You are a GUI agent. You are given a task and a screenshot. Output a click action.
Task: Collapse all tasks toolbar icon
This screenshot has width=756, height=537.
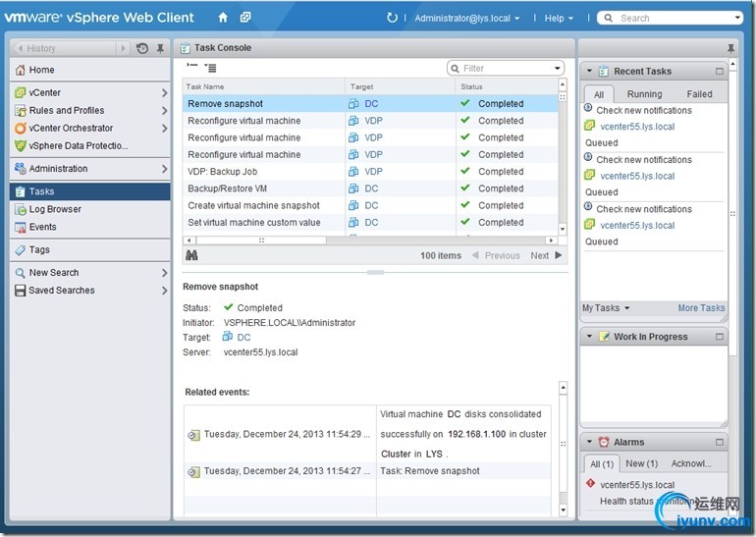click(x=192, y=66)
